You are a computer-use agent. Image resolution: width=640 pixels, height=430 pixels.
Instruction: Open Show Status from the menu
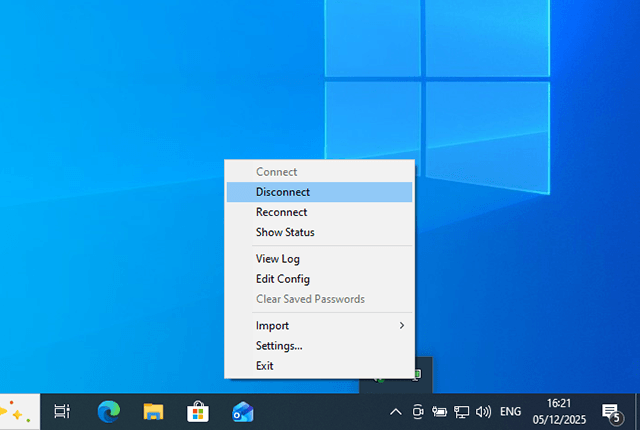coord(285,232)
